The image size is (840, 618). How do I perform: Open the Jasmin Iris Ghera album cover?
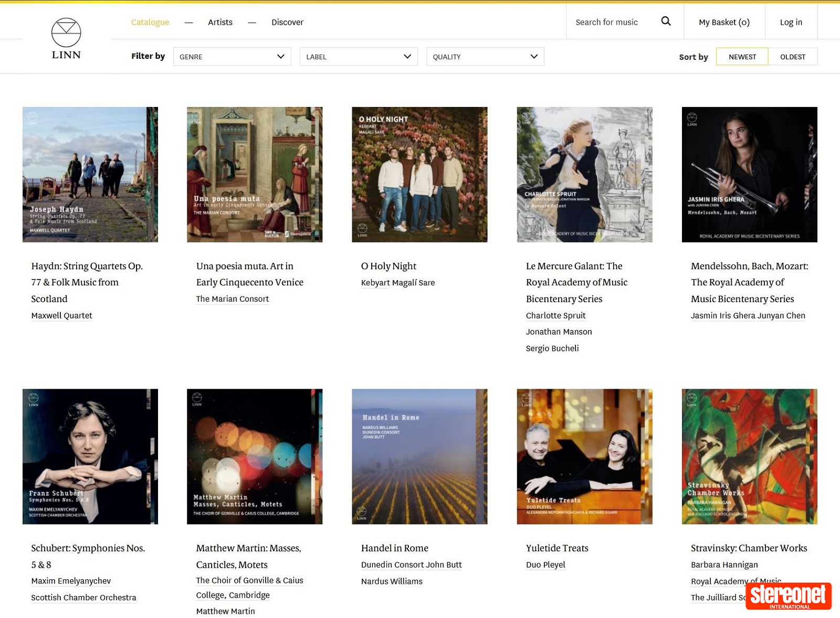pyautogui.click(x=749, y=175)
